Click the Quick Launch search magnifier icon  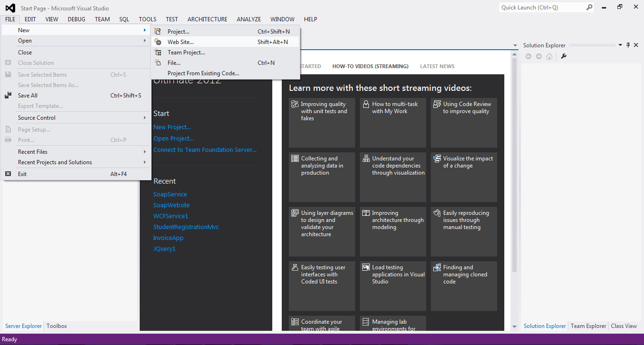click(589, 8)
